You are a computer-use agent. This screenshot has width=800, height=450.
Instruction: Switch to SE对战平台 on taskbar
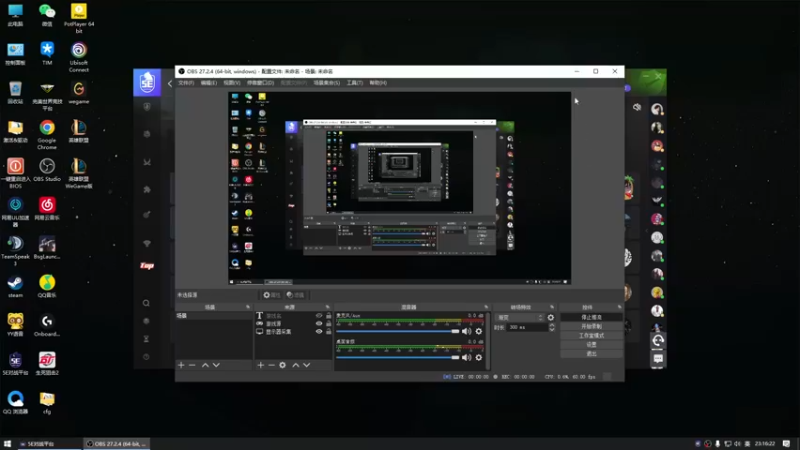[48, 444]
